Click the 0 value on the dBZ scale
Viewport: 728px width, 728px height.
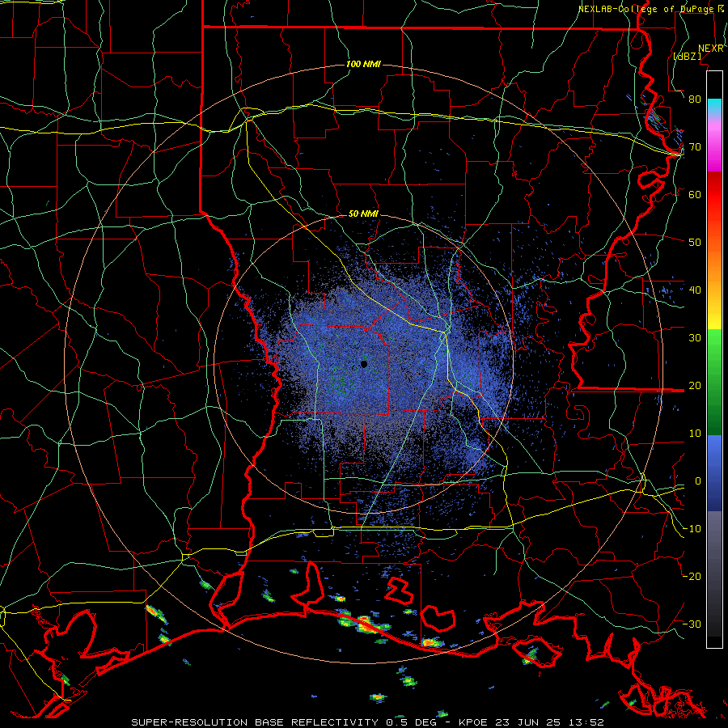coord(698,481)
